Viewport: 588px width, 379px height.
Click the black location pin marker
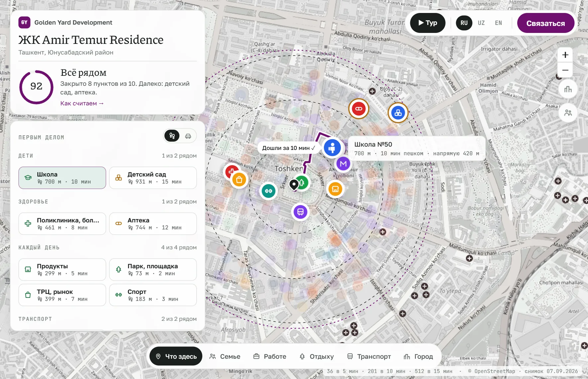(294, 185)
